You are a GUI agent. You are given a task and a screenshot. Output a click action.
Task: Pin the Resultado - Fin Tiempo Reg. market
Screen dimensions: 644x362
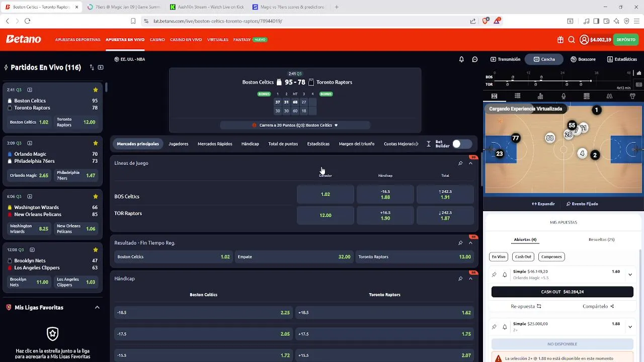pos(460,243)
